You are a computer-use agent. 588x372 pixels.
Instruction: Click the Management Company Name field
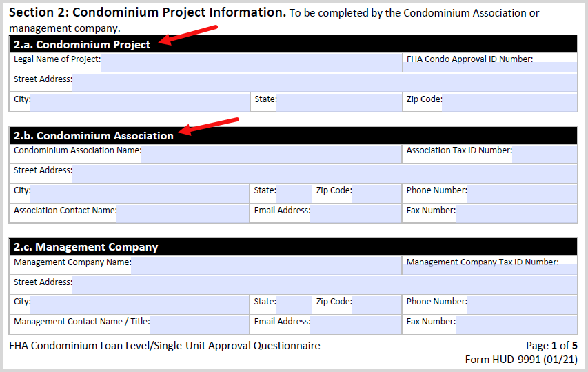point(265,265)
